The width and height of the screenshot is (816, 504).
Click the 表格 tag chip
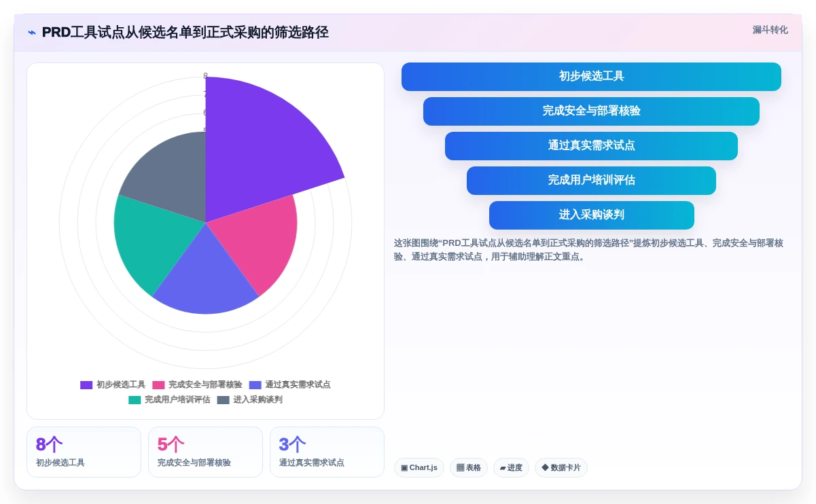click(x=469, y=468)
